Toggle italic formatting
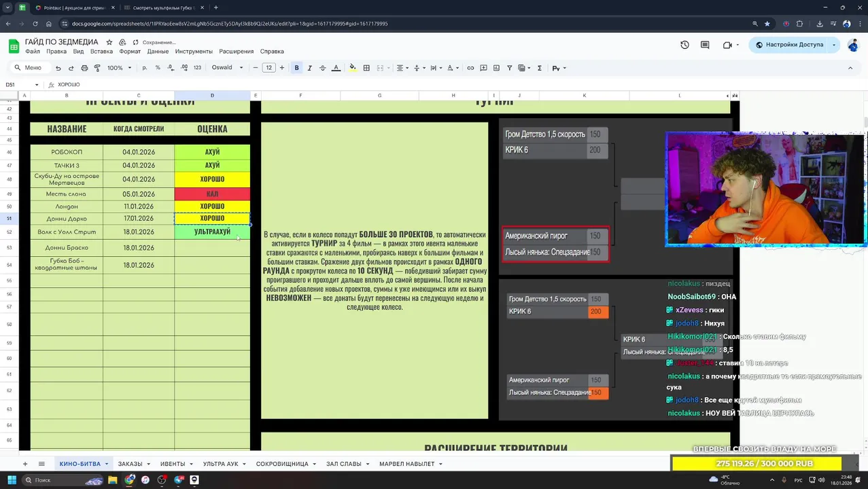Viewport: 868px width, 489px height. click(309, 68)
